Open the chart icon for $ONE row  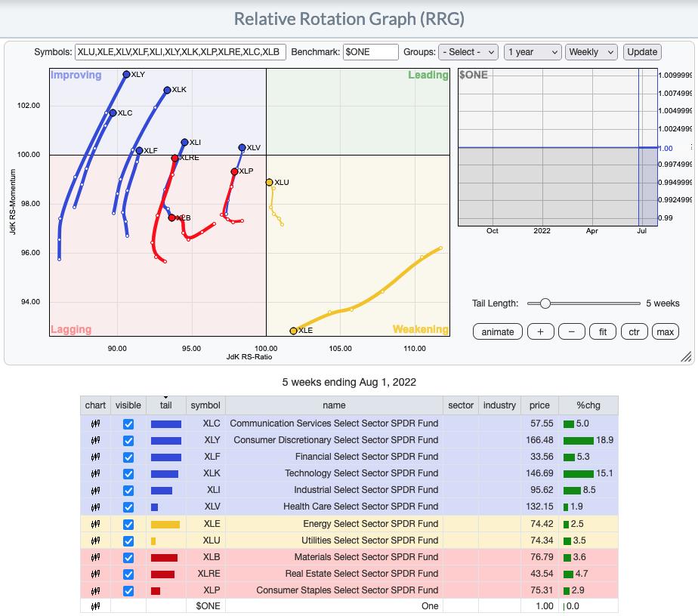[x=95, y=606]
